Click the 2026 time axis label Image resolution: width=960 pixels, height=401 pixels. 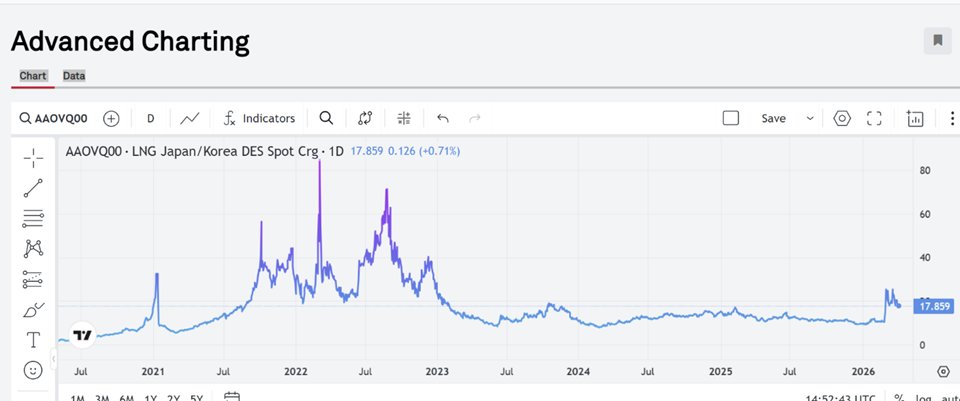(862, 372)
